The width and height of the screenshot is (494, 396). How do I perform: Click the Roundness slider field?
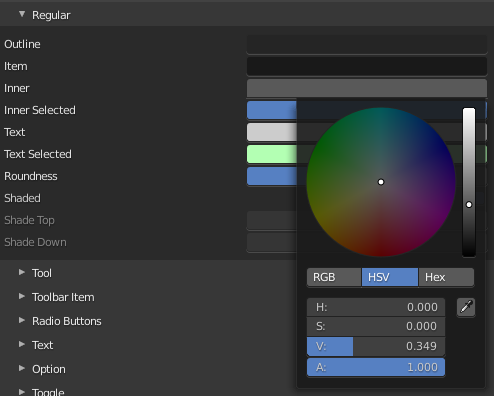272,176
